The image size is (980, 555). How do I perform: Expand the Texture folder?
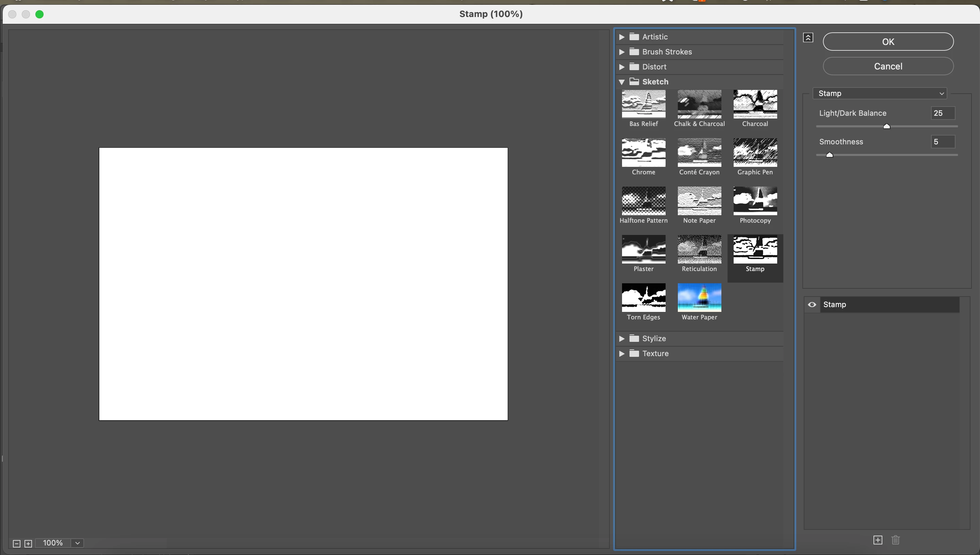622,354
